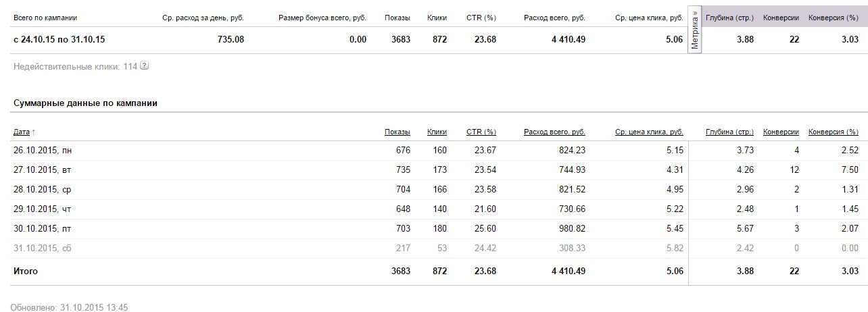Screen dimensions: 868x312
Task: Select the 26.10.2015 Monday row
Action: point(43,151)
